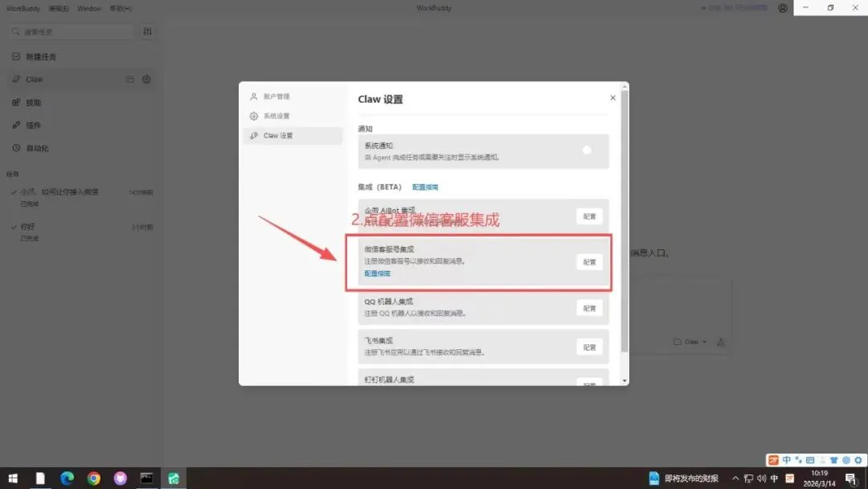Click the Sogou input logo on floating bar
868x489 pixels.
coord(773,460)
